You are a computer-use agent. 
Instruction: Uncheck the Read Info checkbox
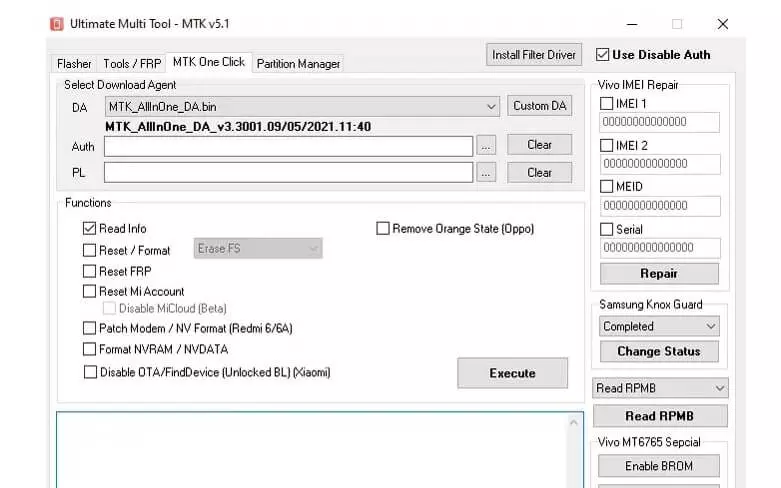[x=89, y=229]
